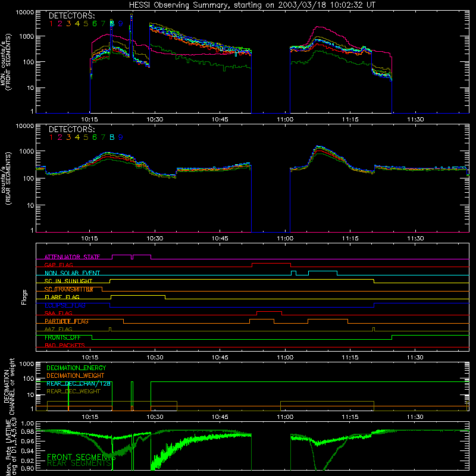476x476 pixels.
Task: Click the 0.98 y-tick in livetime plot
Action: tap(27, 432)
